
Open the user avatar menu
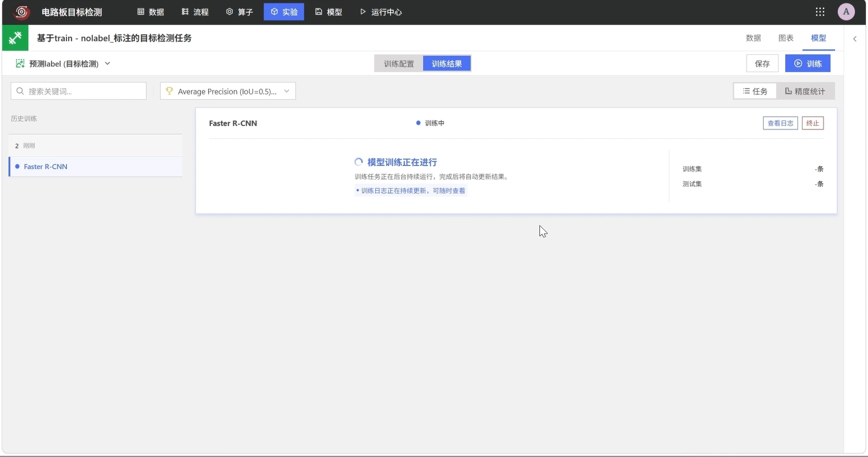click(846, 12)
